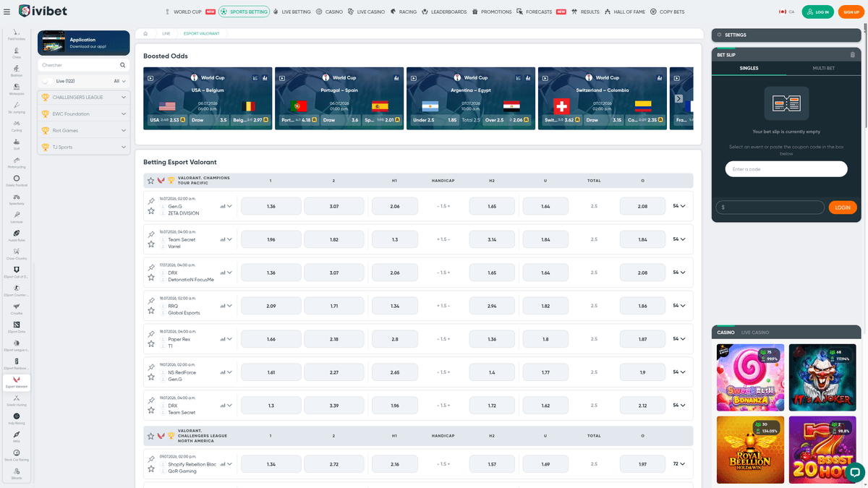Open Chess in the sports sidebar
The image size is (868, 488).
coord(17,53)
